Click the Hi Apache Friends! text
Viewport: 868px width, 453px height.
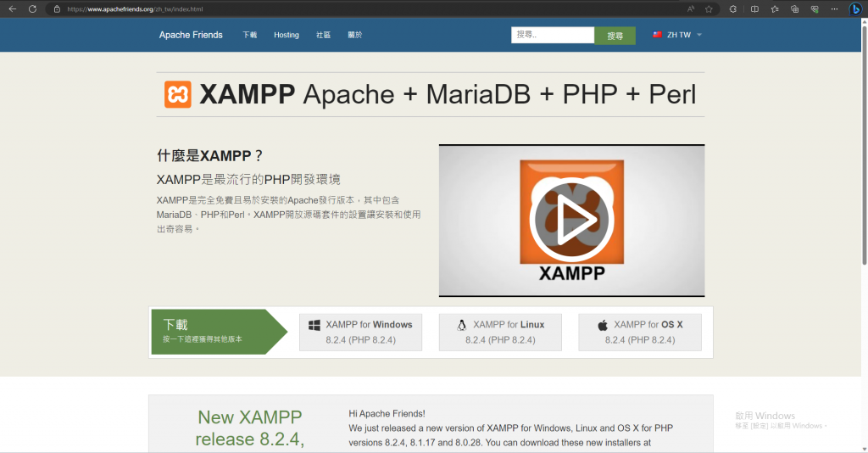(387, 414)
